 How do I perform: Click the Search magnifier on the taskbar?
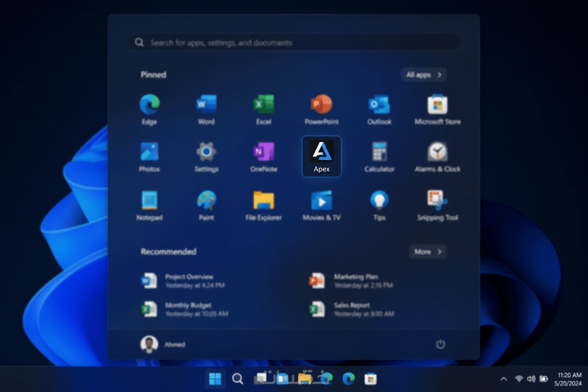pyautogui.click(x=238, y=379)
